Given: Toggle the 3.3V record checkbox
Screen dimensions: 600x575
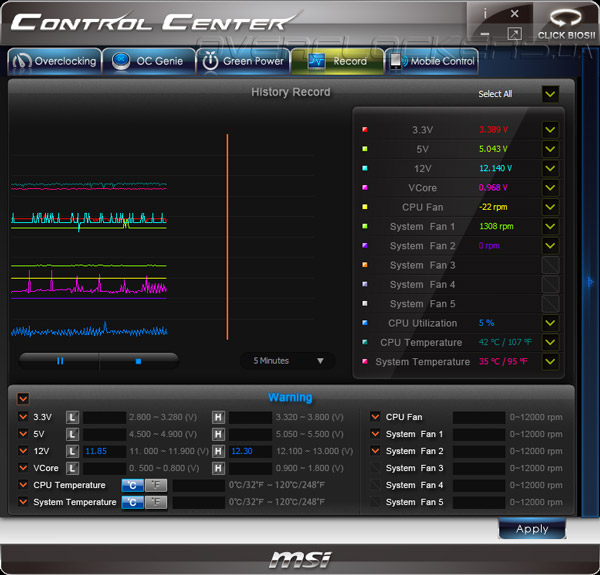Looking at the screenshot, I should coord(550,130).
